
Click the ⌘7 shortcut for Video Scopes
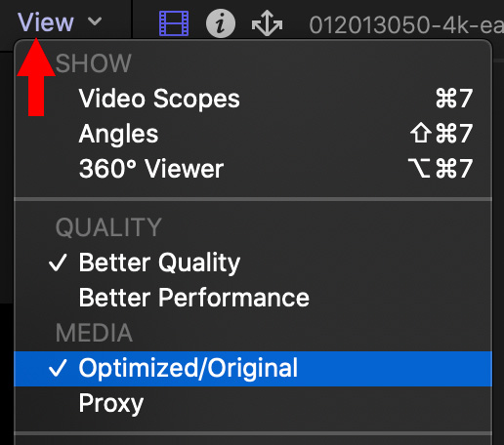point(454,99)
